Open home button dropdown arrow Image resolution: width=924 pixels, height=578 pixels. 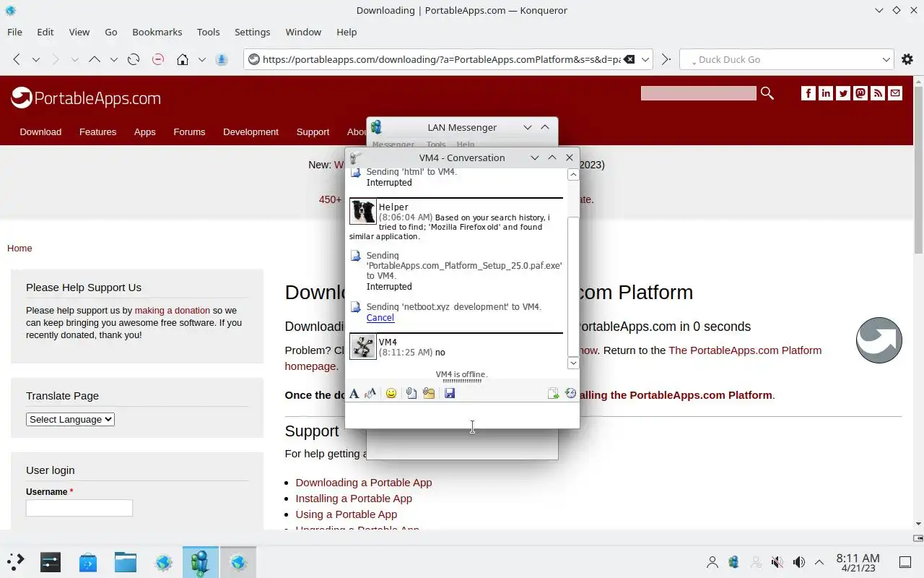(202, 59)
